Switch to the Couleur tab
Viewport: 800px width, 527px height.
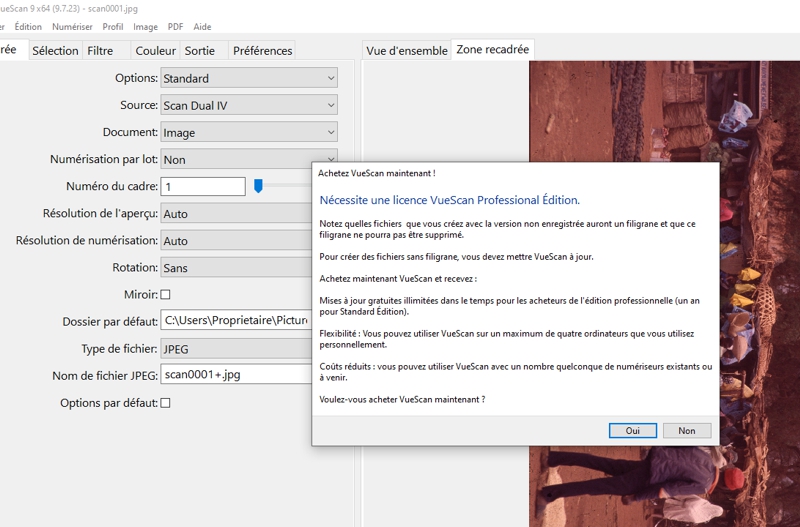coord(156,51)
